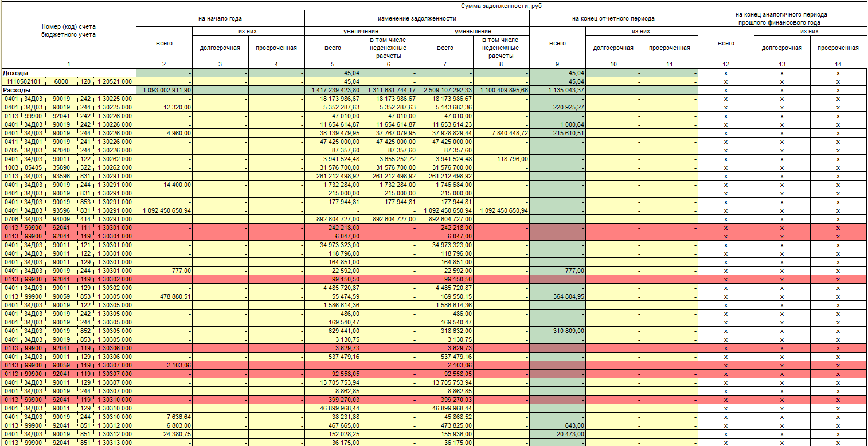Click the 'на начало года' column header

tap(220, 18)
